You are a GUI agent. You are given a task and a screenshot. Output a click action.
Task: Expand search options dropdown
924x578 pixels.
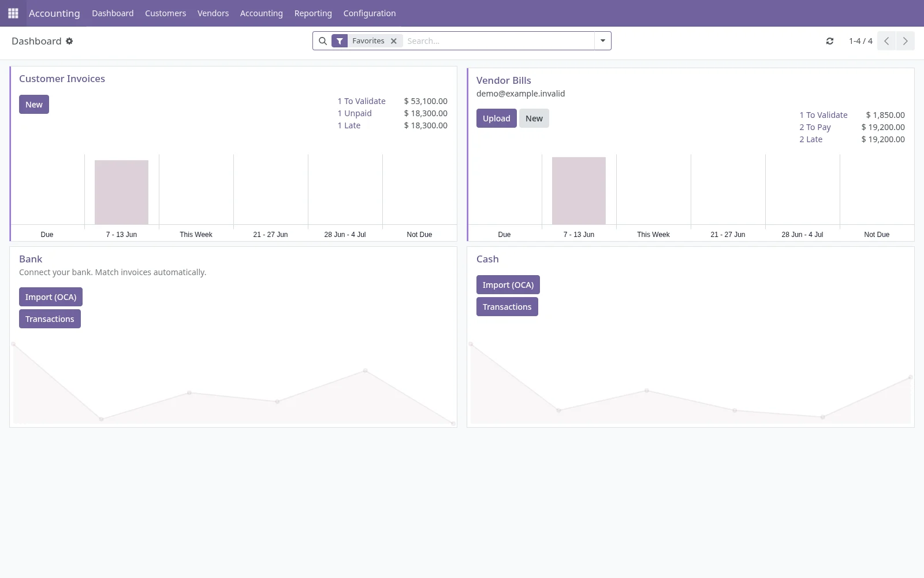602,41
